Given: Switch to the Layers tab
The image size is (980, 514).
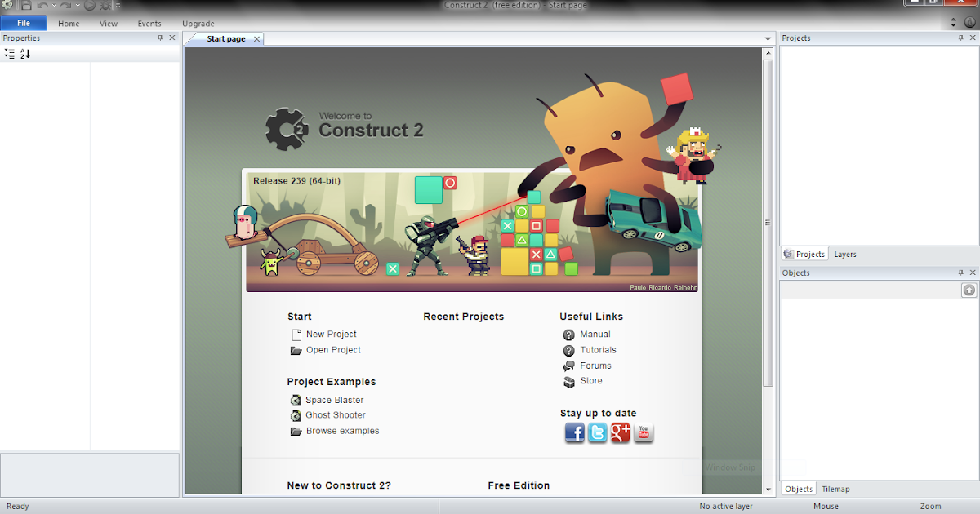Looking at the screenshot, I should point(845,254).
